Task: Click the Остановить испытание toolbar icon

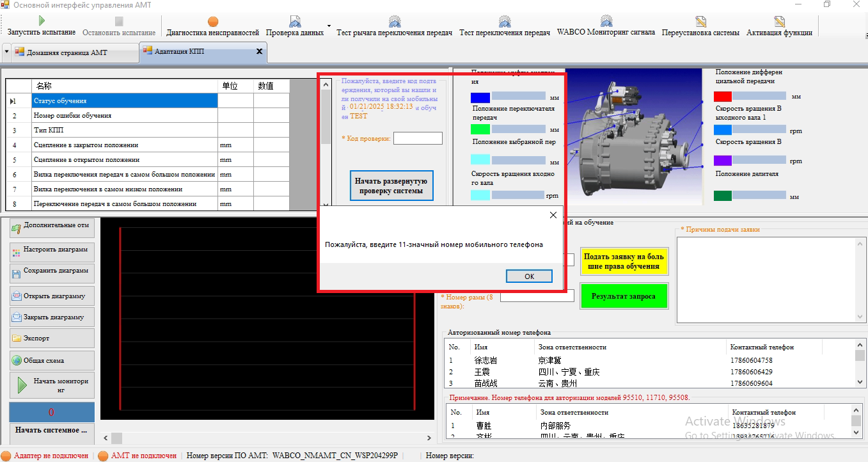Action: click(119, 22)
